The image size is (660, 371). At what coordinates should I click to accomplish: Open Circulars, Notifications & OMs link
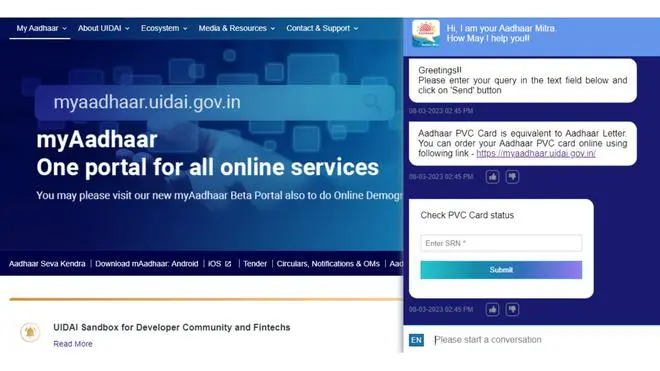328,264
